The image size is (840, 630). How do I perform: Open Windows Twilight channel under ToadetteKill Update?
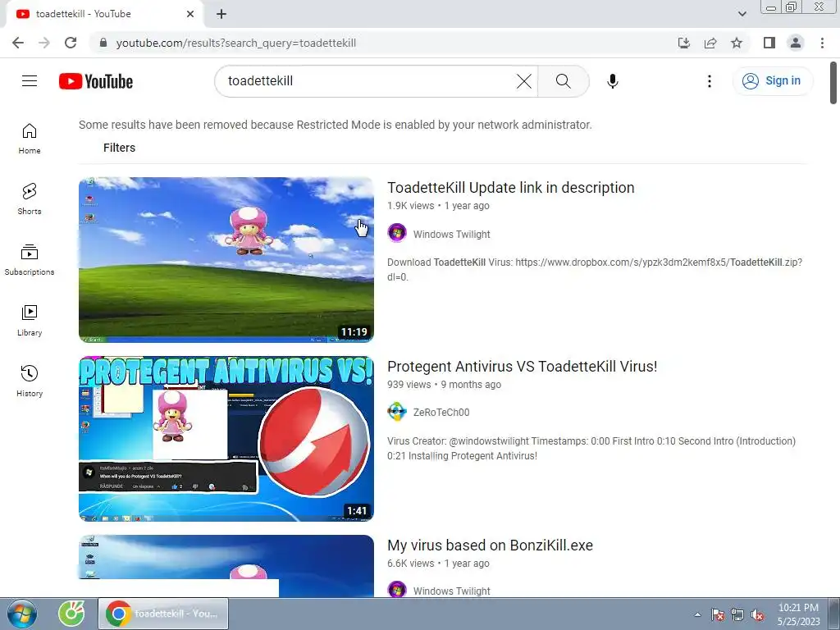[452, 234]
